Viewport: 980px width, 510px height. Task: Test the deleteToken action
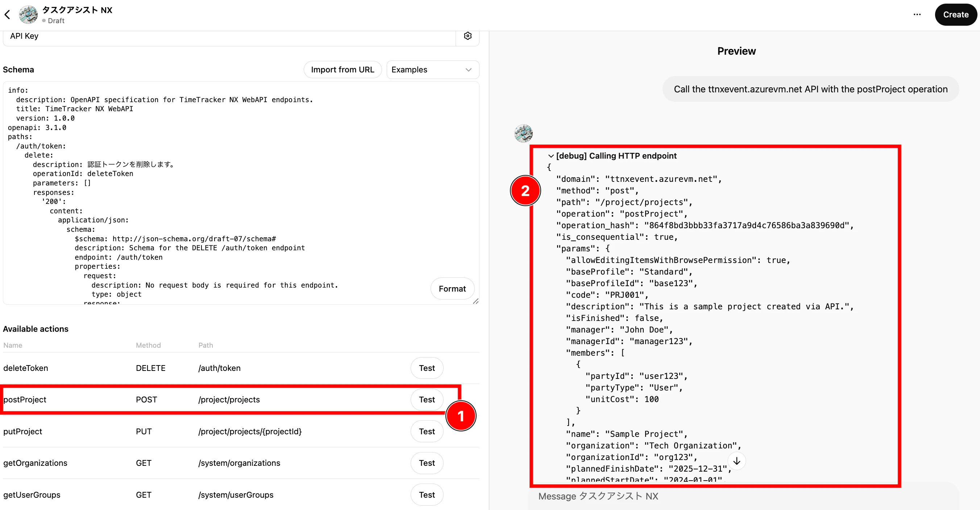pos(427,368)
